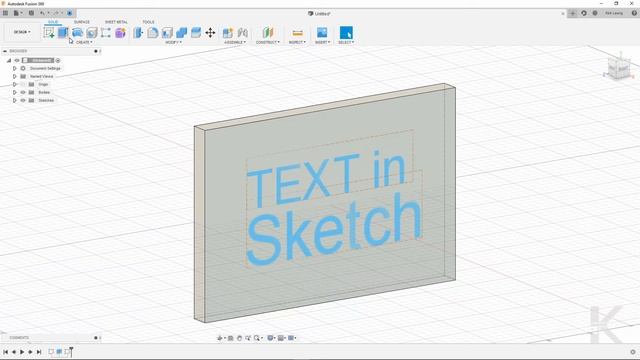Toggle the active component radio button
The height and width of the screenshot is (360, 640).
(58, 60)
